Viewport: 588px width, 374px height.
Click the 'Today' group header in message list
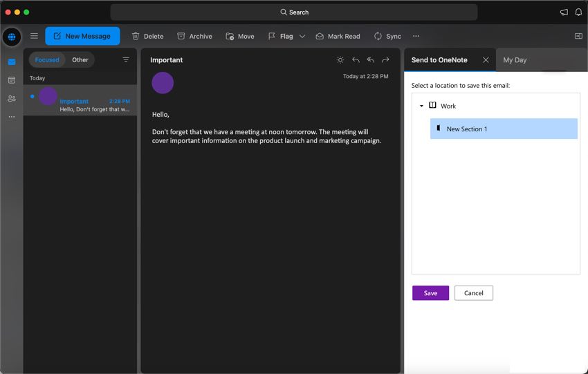(37, 78)
